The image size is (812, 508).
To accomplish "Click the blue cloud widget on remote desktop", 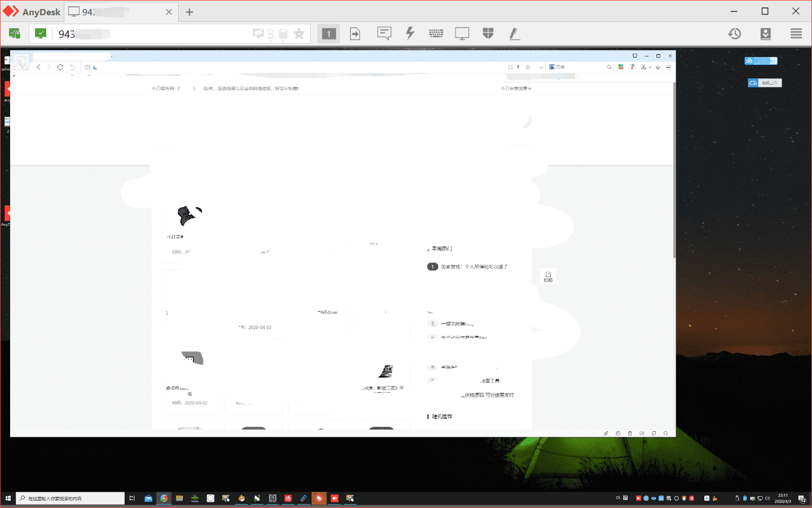I will pos(761,61).
